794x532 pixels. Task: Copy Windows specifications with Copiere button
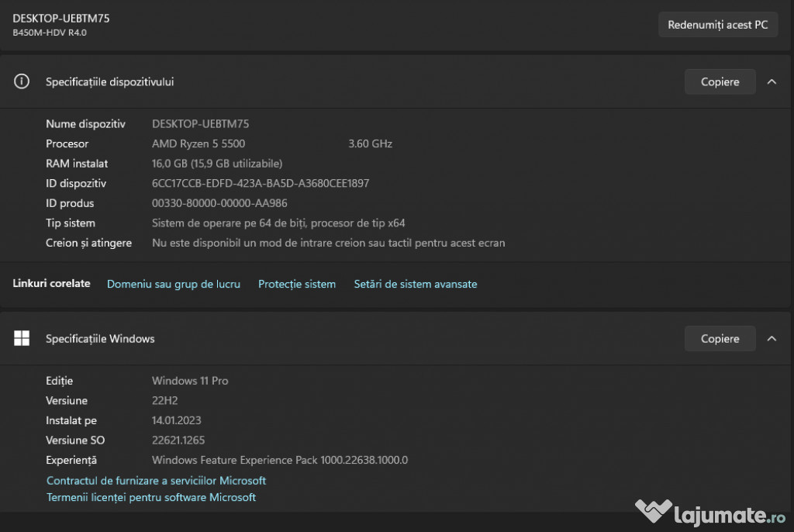click(x=720, y=338)
